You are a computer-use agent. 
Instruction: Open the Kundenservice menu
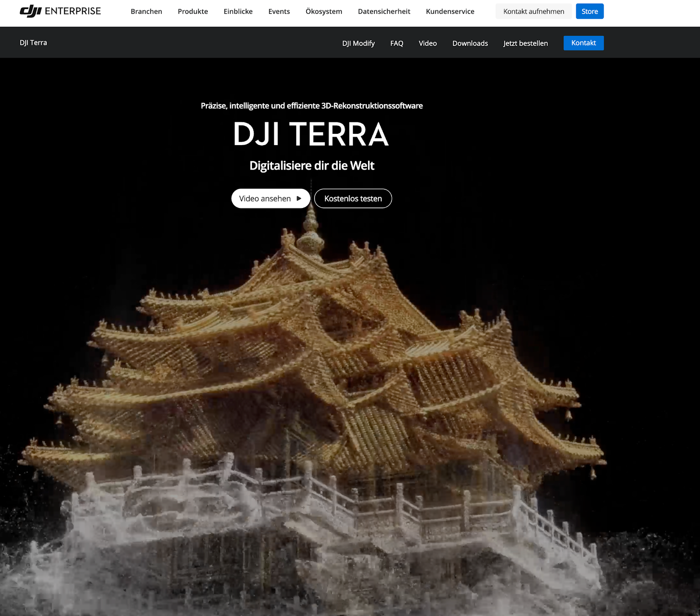click(450, 11)
